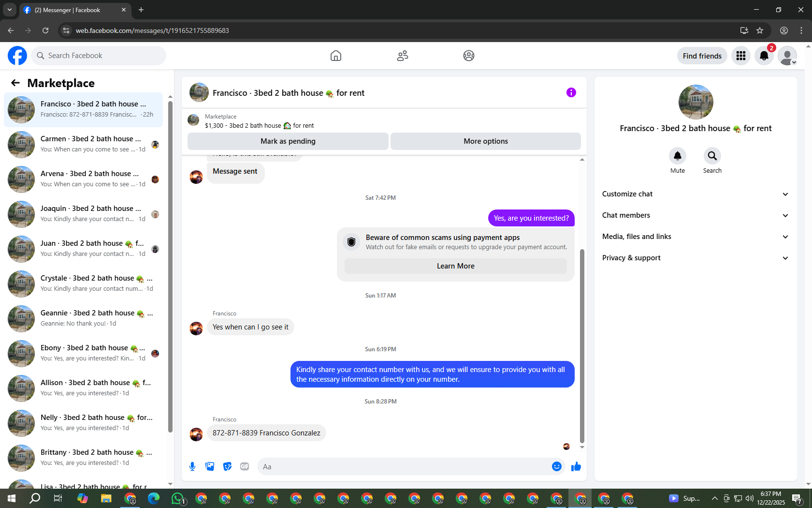Open the tab search dropdown in Chrome

coord(10,10)
